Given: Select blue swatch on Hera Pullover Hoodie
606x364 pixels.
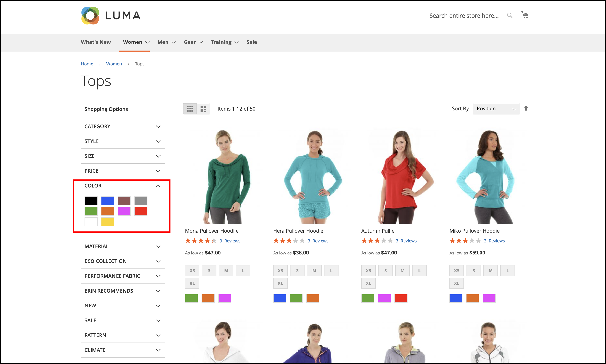Looking at the screenshot, I should click(x=279, y=298).
